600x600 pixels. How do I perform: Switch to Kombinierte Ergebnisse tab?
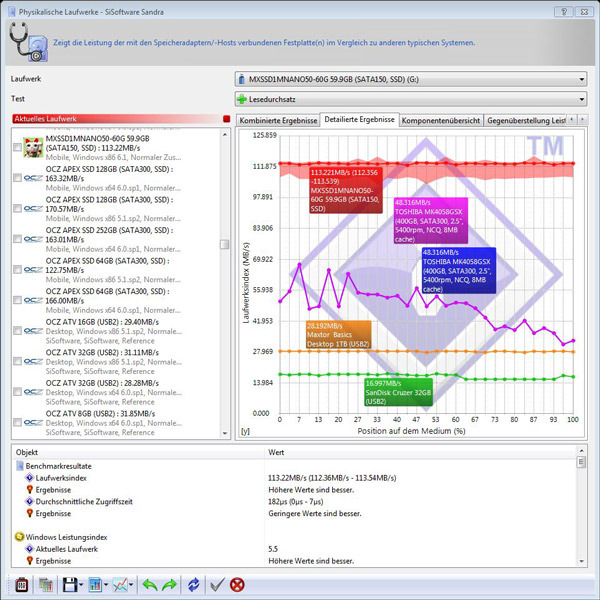[278, 121]
